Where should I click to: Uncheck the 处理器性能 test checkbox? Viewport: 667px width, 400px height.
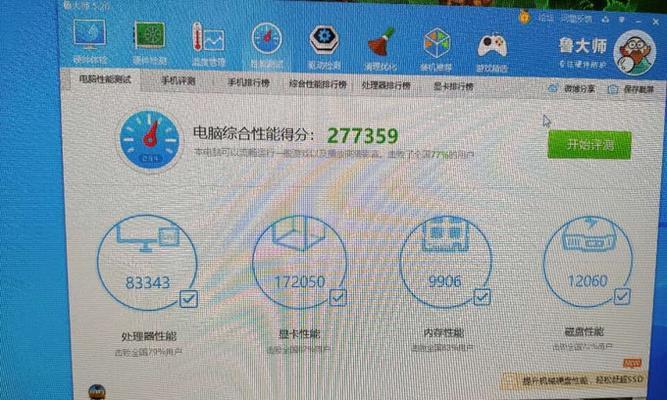coord(188,299)
